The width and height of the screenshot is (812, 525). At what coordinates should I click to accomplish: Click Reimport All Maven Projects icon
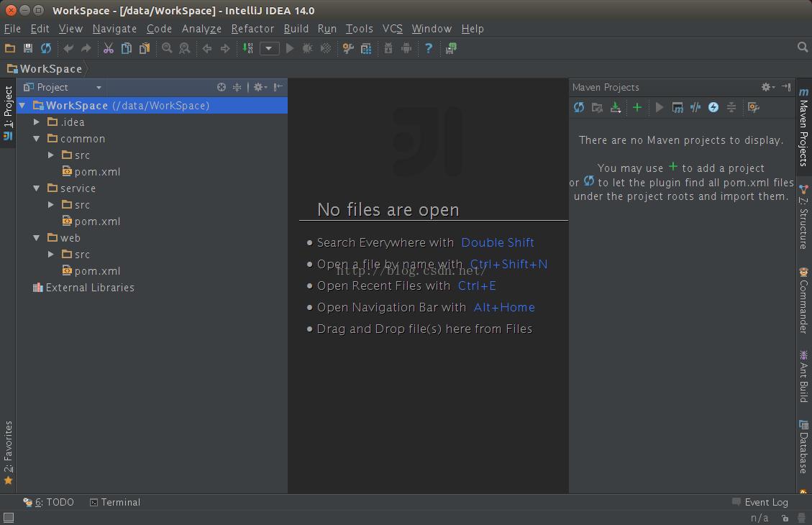[x=579, y=107]
